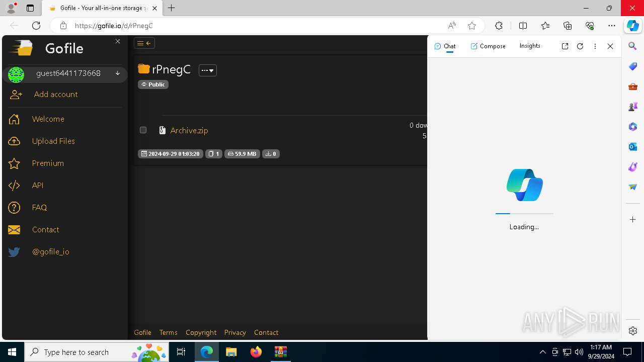Open Add account
This screenshot has width=644, height=362.
pos(56,94)
